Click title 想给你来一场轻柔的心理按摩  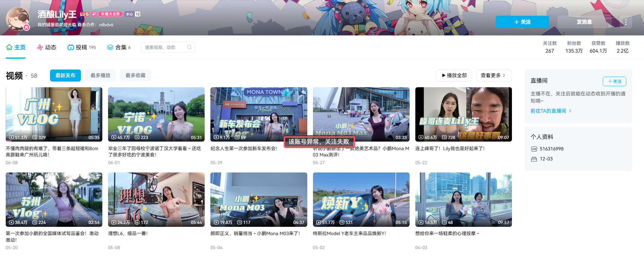(447, 233)
